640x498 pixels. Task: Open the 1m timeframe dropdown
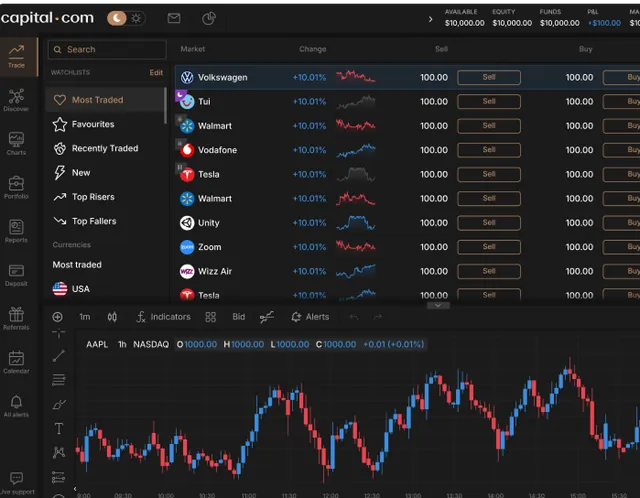click(x=85, y=317)
